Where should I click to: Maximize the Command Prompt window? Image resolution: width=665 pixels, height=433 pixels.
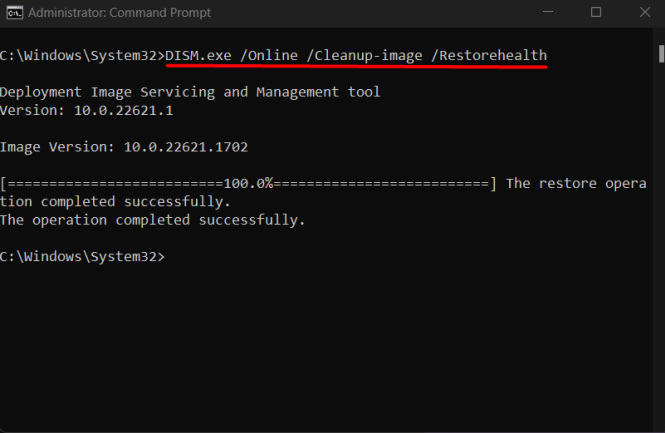click(x=596, y=12)
